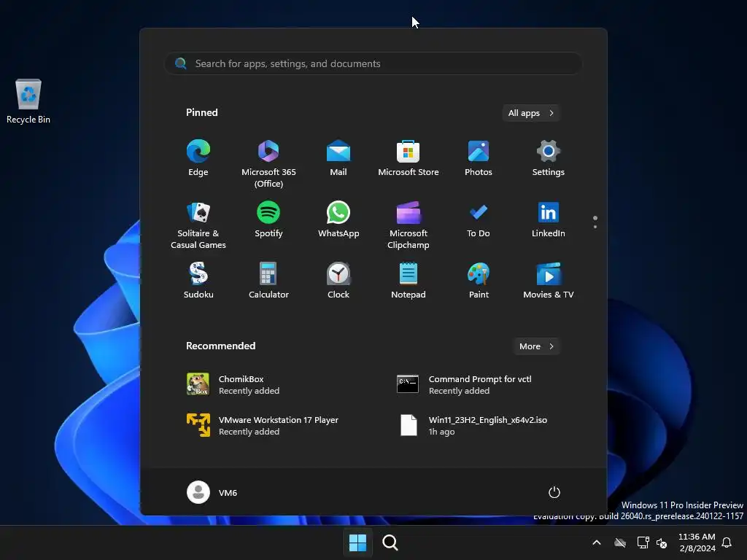This screenshot has height=560, width=747.
Task: Open taskbar Search icon
Action: 390,542
